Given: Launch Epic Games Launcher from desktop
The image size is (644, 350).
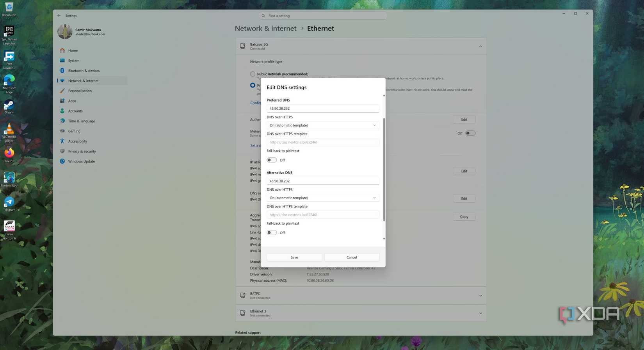Looking at the screenshot, I should (x=9, y=35).
